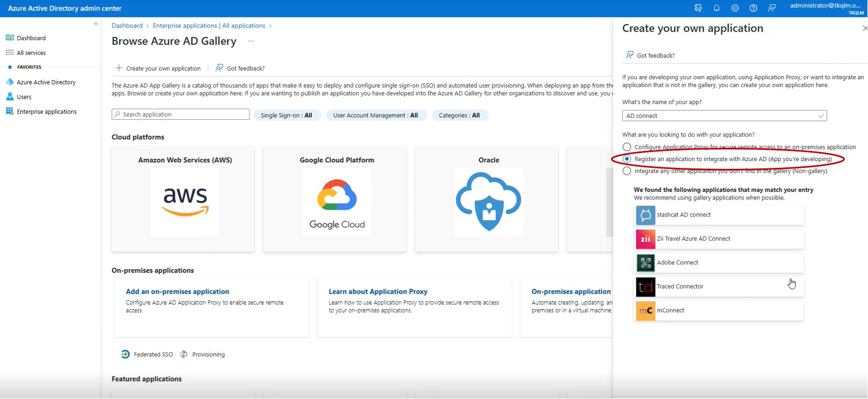Click the Federated SSO icon
This screenshot has height=399, width=868.
click(x=125, y=354)
